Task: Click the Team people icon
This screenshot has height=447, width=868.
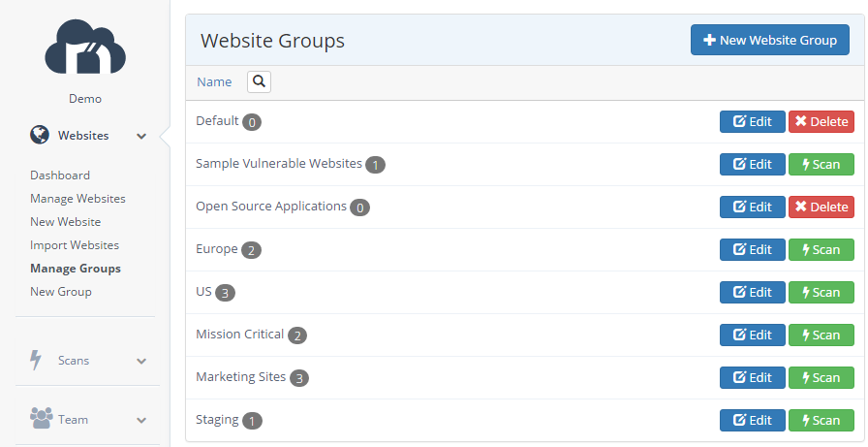Action: pos(42,418)
